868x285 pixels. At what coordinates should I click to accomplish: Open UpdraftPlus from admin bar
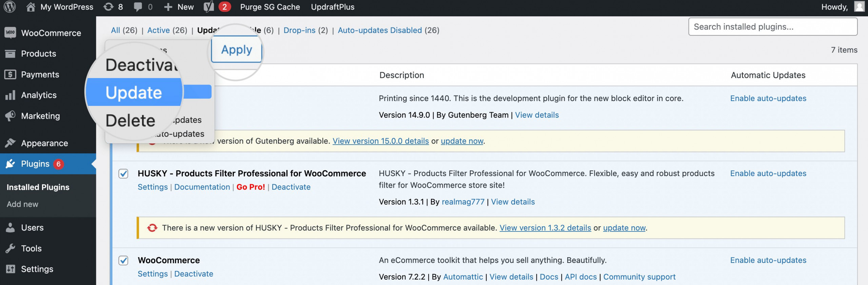333,7
